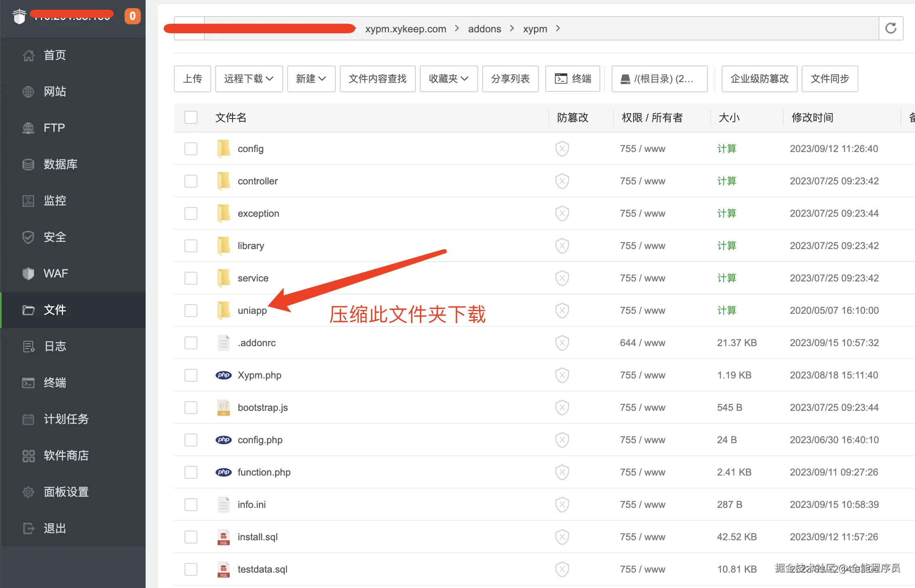Screen dimensions: 915x588
Task: Click the 上传 button
Action: click(193, 79)
